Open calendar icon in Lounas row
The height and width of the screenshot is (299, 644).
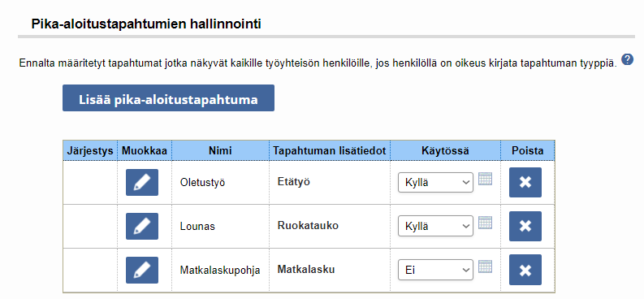click(486, 223)
